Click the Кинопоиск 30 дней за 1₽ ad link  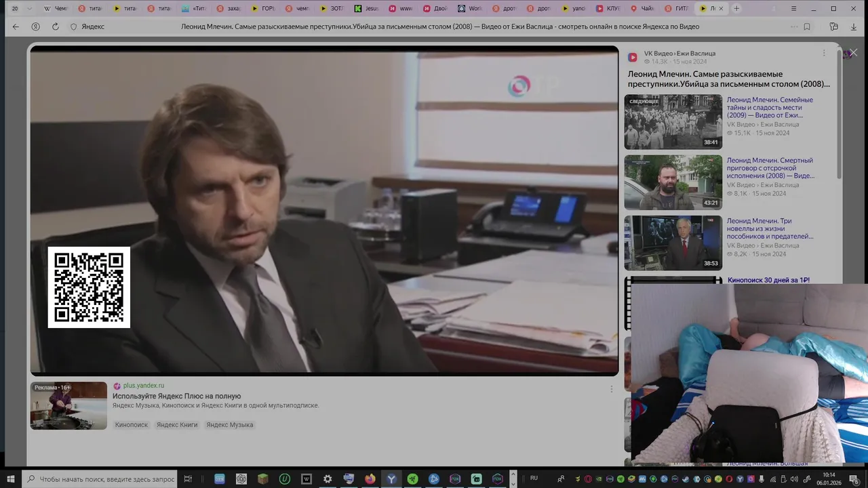tap(768, 280)
